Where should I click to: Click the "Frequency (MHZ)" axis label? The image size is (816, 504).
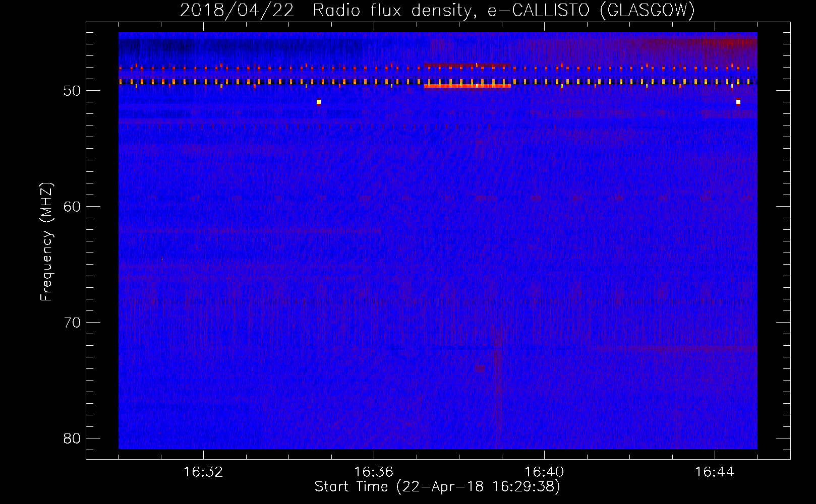46,242
